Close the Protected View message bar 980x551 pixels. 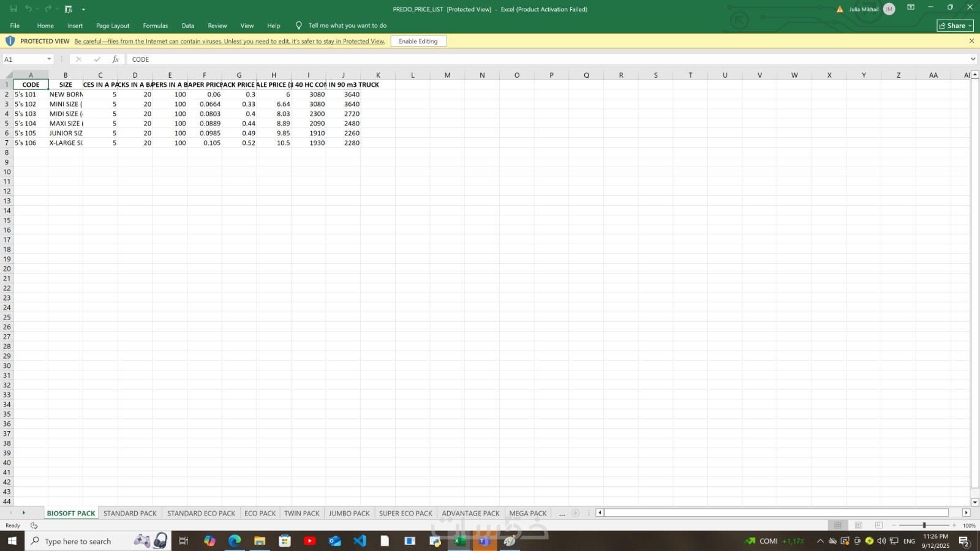tap(971, 41)
